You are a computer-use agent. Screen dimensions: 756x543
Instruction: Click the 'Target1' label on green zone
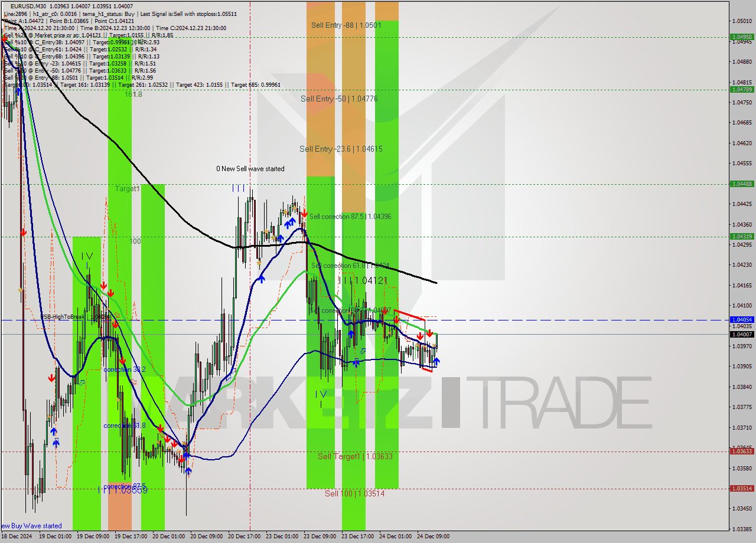(x=128, y=189)
